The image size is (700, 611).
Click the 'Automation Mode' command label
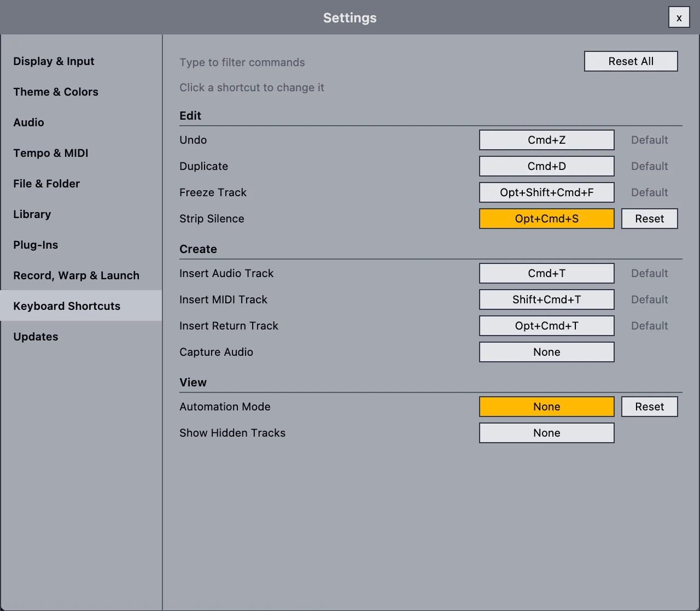(x=225, y=407)
